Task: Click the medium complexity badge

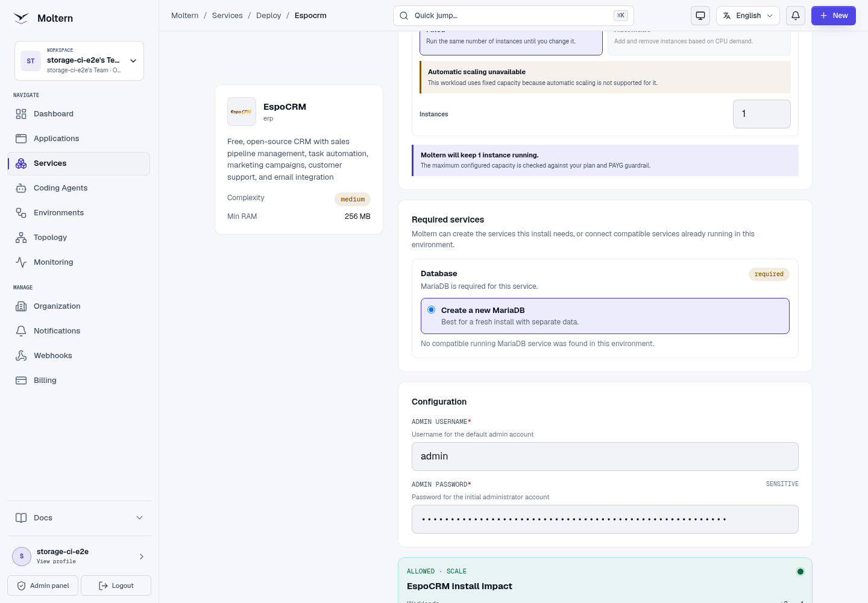Action: 353,199
